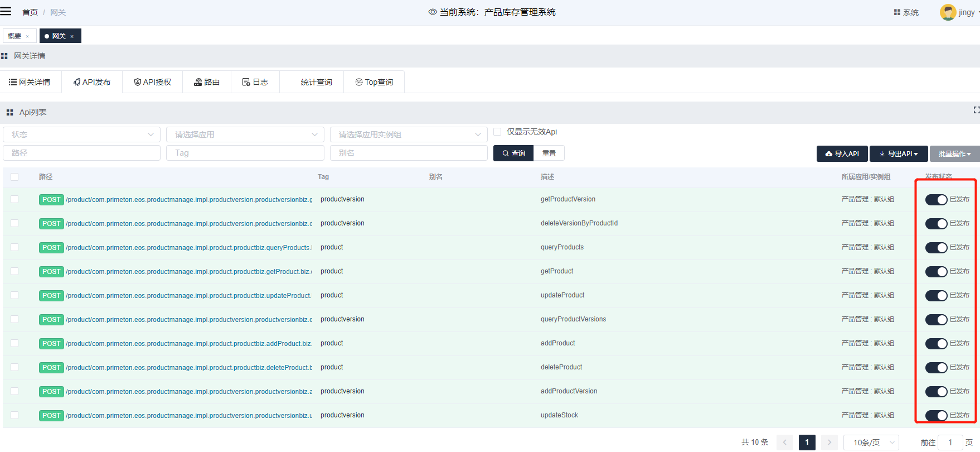Click the 查询 search button
The image size is (980, 452).
(513, 153)
